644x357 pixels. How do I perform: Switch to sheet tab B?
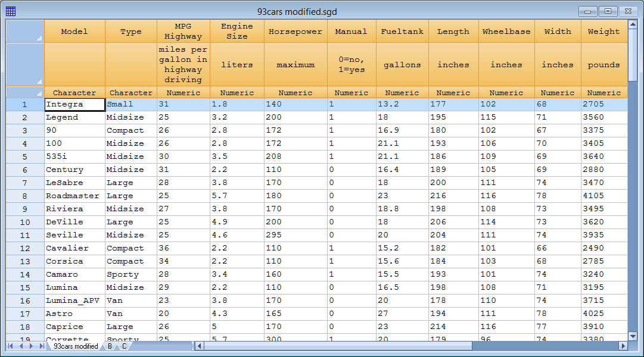[x=110, y=346]
